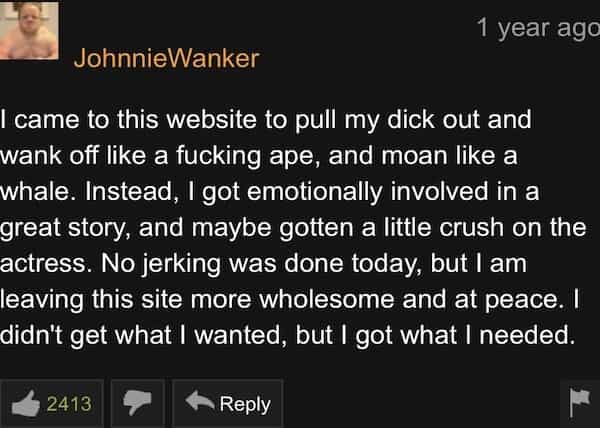Dislike the comment with the thumbs-down icon

point(137,404)
